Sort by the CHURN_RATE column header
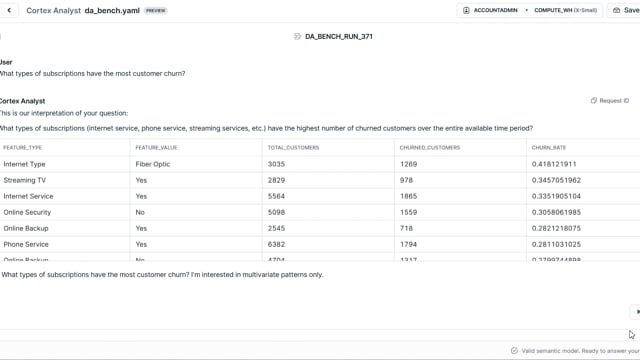The width and height of the screenshot is (640, 360). (x=549, y=147)
